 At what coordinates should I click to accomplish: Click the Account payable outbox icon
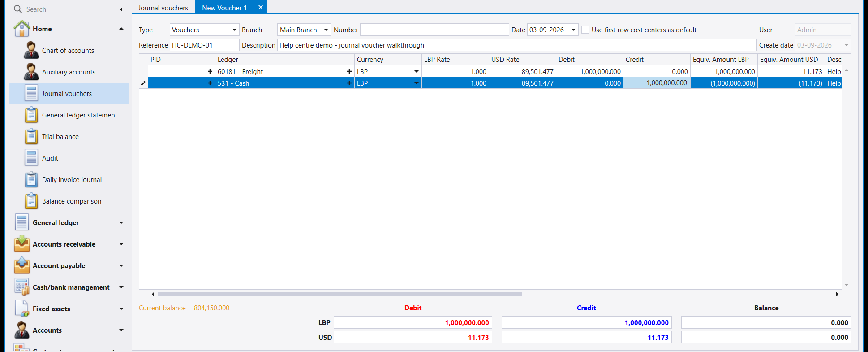click(21, 265)
